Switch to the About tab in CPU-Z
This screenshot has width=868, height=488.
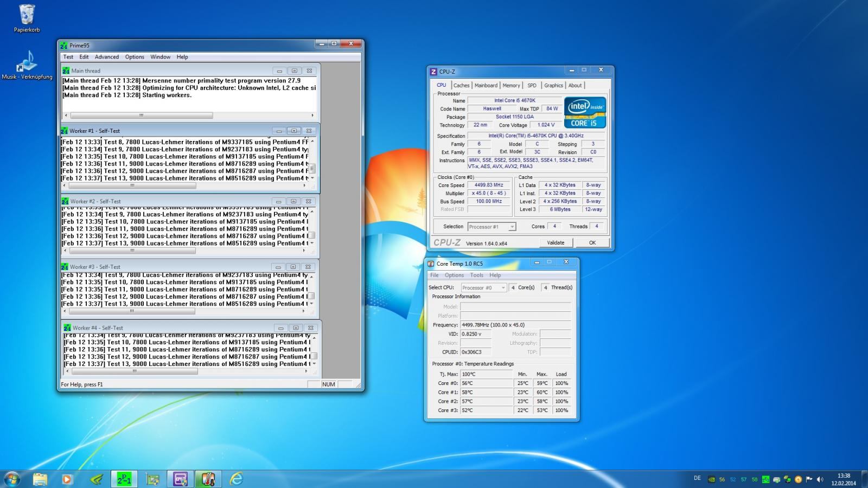575,85
